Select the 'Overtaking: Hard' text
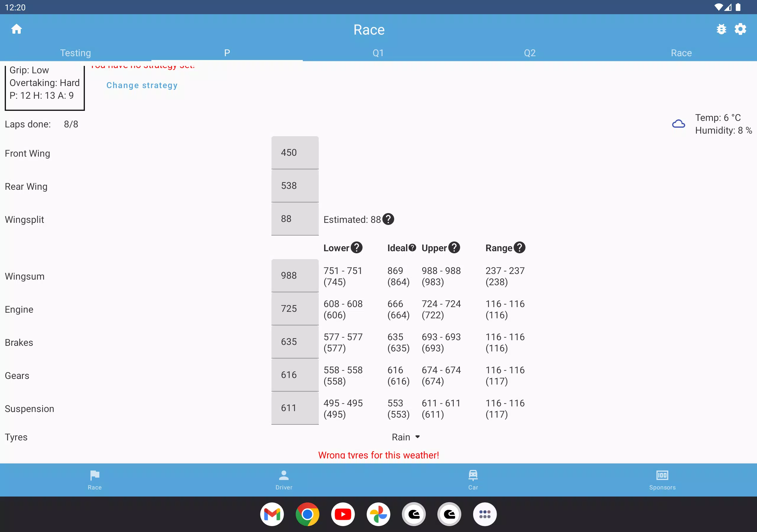The height and width of the screenshot is (532, 757). (x=45, y=83)
